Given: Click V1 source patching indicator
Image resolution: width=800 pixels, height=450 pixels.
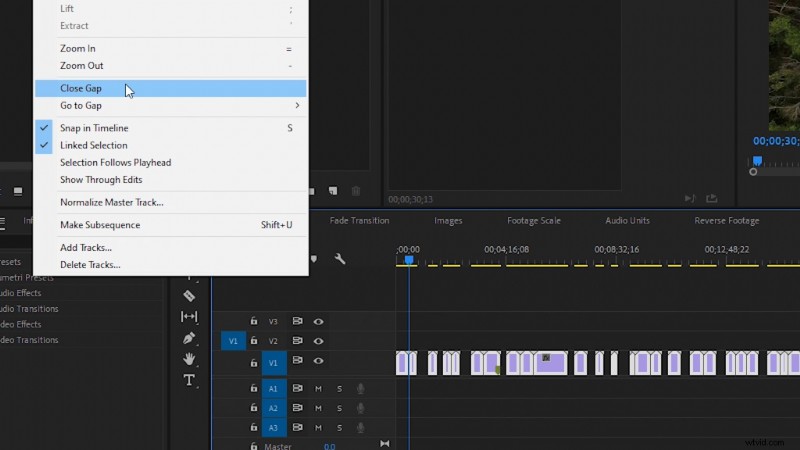Looking at the screenshot, I should [233, 341].
